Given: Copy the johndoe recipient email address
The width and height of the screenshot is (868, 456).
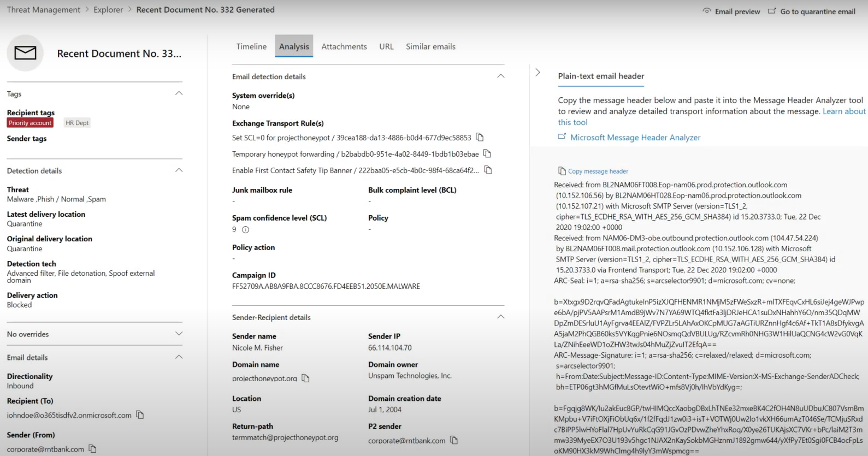Looking at the screenshot, I should click(x=140, y=414).
